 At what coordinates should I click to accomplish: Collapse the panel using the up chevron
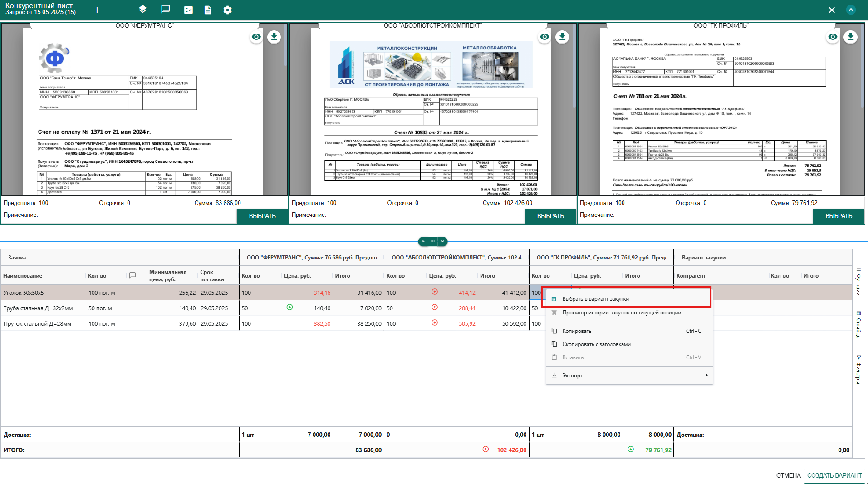[423, 242]
